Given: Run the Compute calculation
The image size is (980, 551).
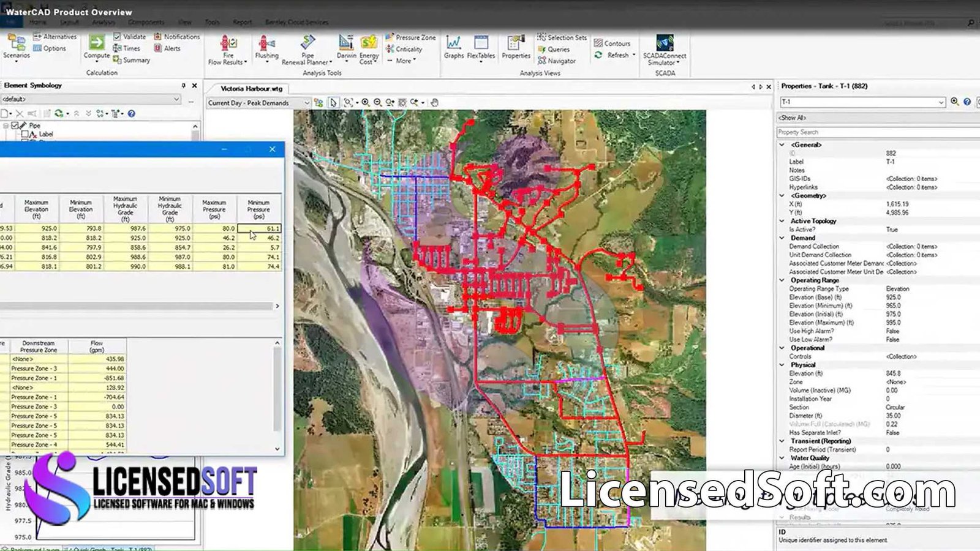Looking at the screenshot, I should click(x=96, y=47).
